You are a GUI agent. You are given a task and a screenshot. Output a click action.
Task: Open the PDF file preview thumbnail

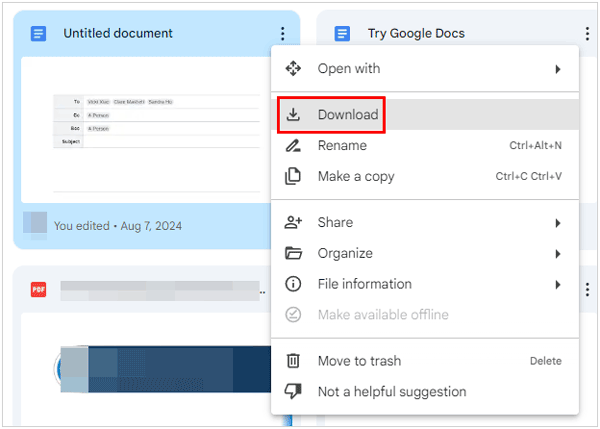point(146,369)
